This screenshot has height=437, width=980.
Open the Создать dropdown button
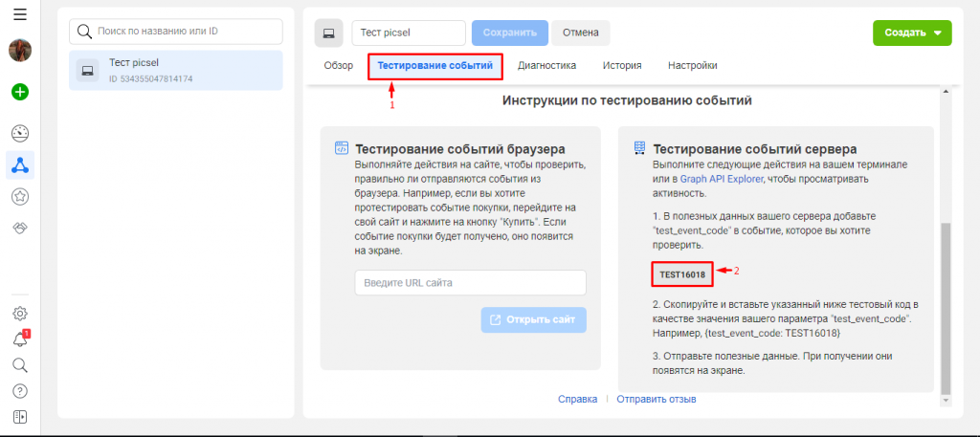tap(912, 33)
